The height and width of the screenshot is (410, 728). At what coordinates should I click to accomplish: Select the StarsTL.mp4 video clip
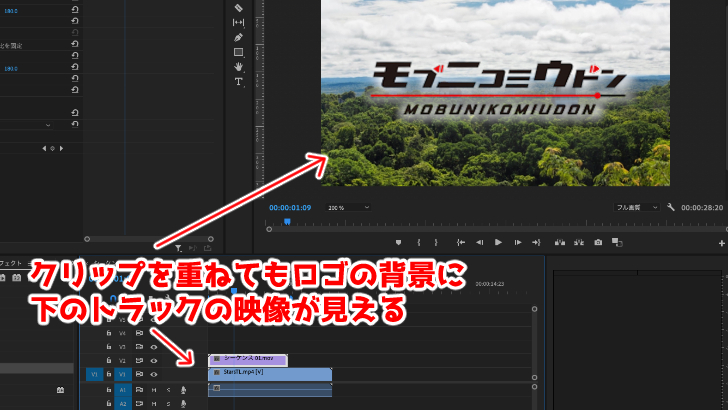click(270, 374)
